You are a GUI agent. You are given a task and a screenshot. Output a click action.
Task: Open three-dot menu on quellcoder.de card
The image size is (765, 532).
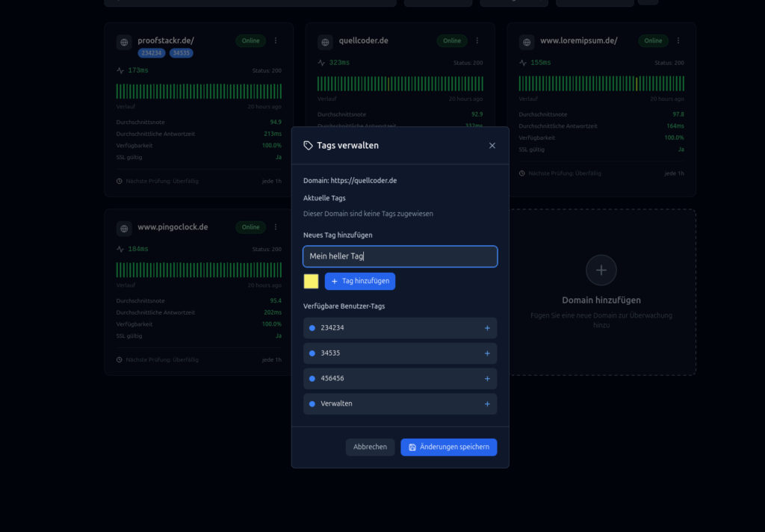[477, 41]
